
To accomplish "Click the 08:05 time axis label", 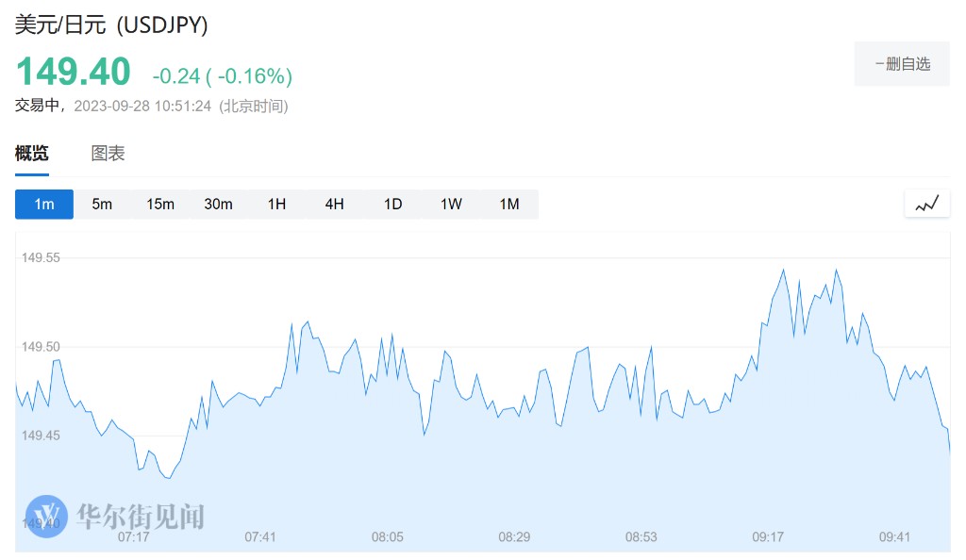I will tap(388, 537).
